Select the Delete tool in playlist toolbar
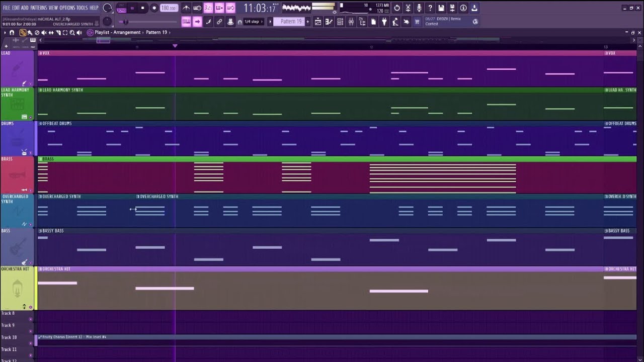 click(x=37, y=33)
